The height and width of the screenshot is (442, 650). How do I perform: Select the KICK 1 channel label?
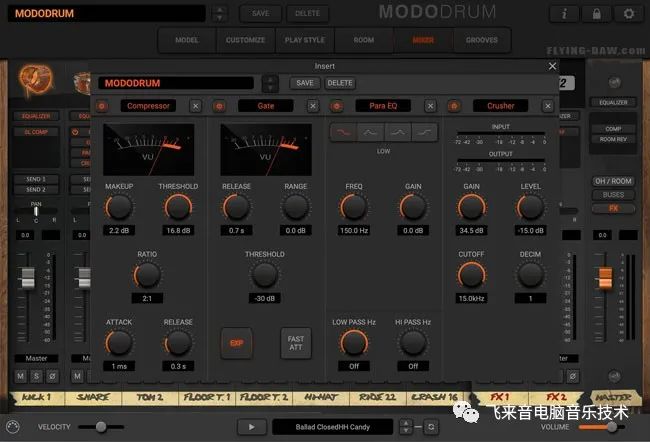36,397
